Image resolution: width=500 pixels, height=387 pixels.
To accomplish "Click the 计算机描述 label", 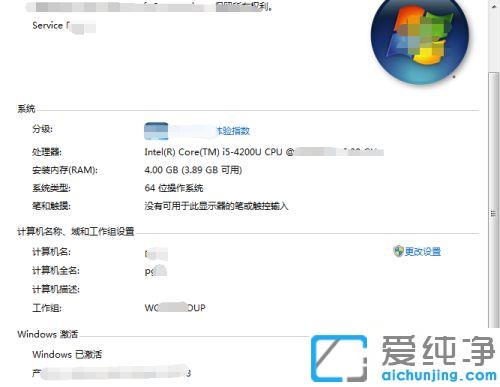I will click(56, 289).
